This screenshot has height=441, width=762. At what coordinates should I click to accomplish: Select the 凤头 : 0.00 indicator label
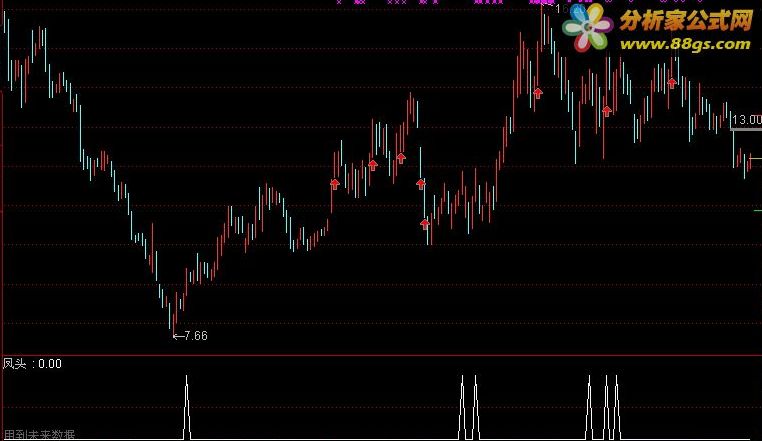click(32, 364)
